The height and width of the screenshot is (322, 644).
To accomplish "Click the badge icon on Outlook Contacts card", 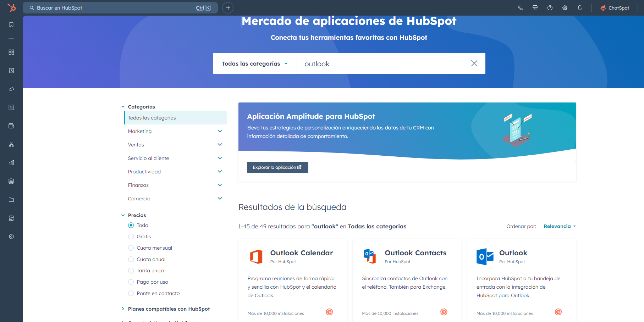I will tap(444, 312).
